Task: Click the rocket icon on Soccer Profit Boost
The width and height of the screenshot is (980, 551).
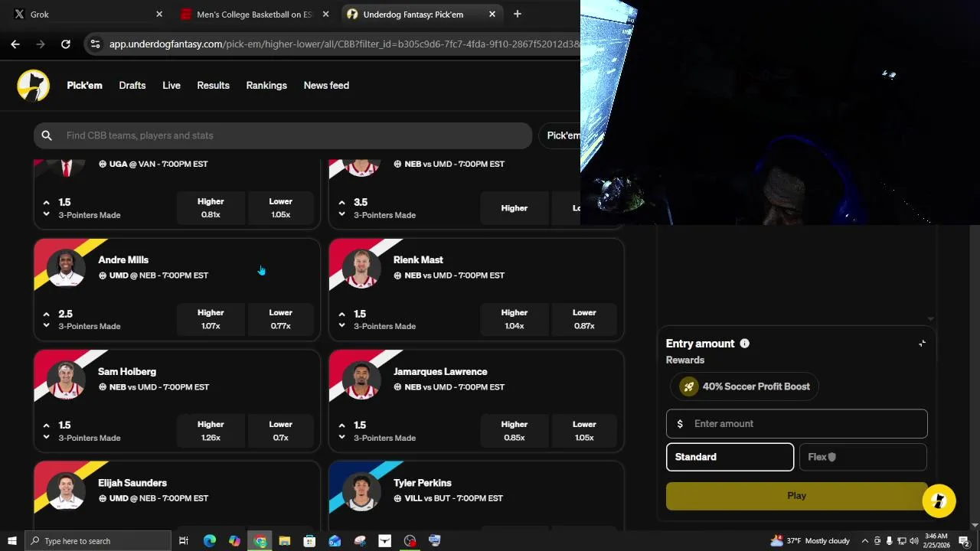Action: pos(688,386)
